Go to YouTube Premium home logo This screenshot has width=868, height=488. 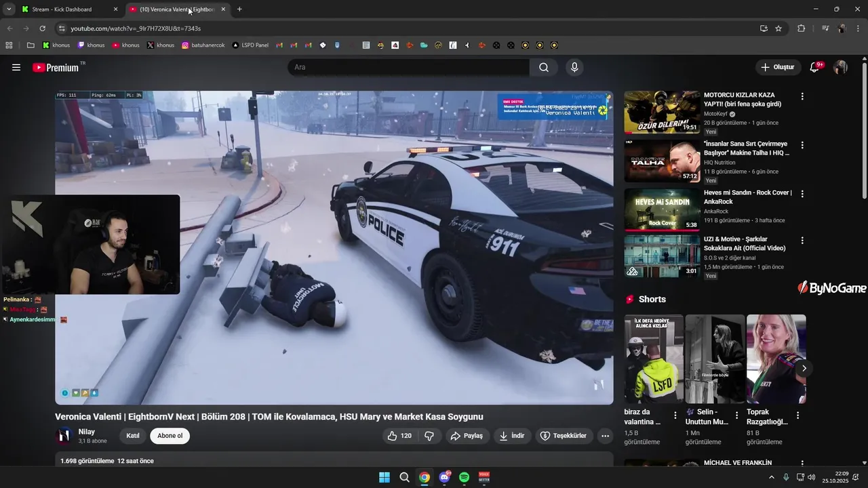(x=56, y=67)
